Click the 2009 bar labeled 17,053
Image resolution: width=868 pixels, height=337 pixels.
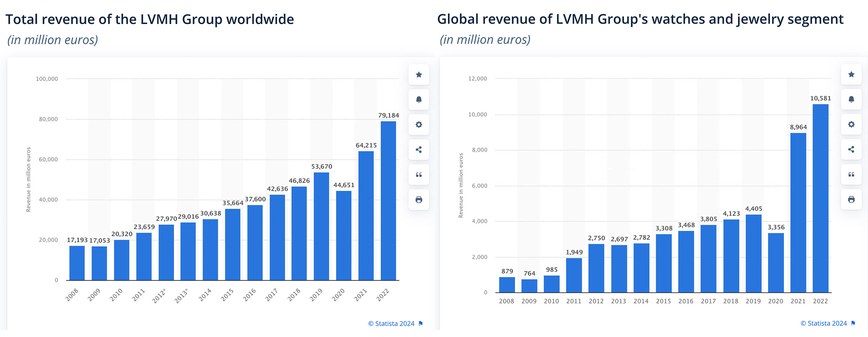(x=99, y=263)
